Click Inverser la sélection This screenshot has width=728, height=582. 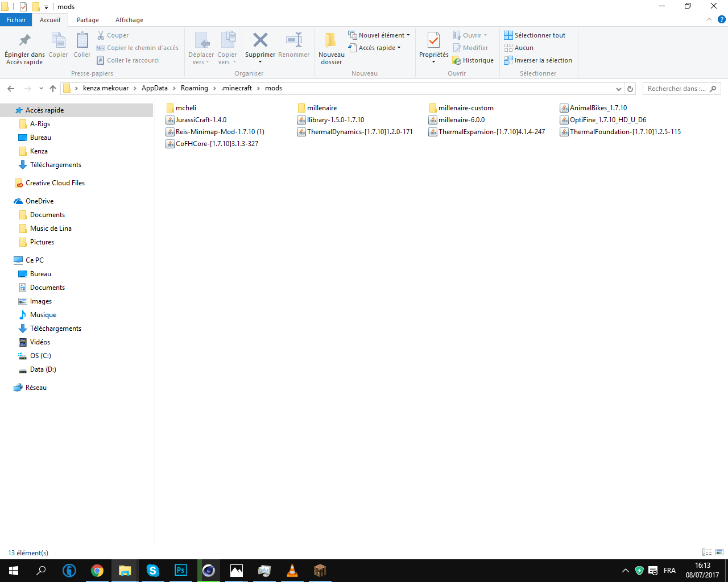[x=538, y=60]
